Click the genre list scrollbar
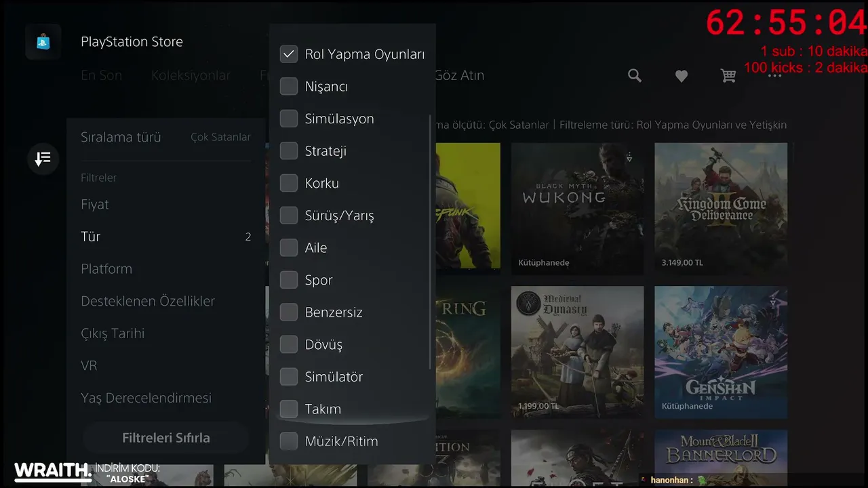This screenshot has height=488, width=868. coord(430,243)
